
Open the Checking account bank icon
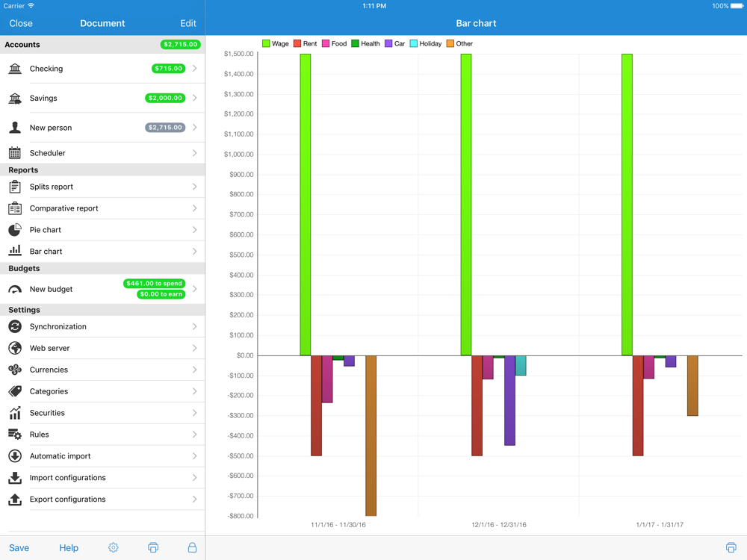click(x=15, y=69)
